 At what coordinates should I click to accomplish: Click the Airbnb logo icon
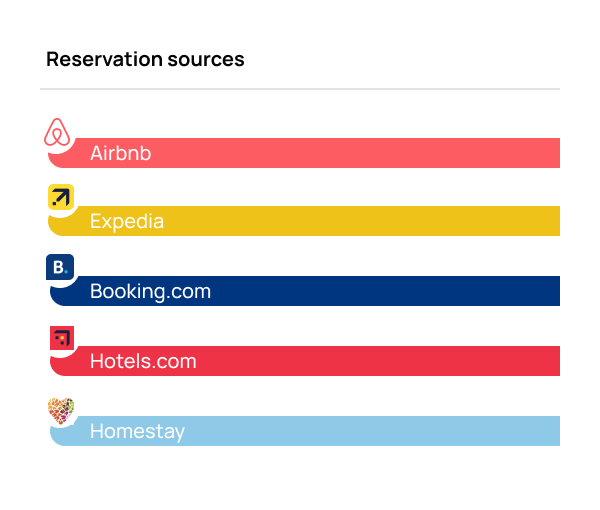point(57,132)
